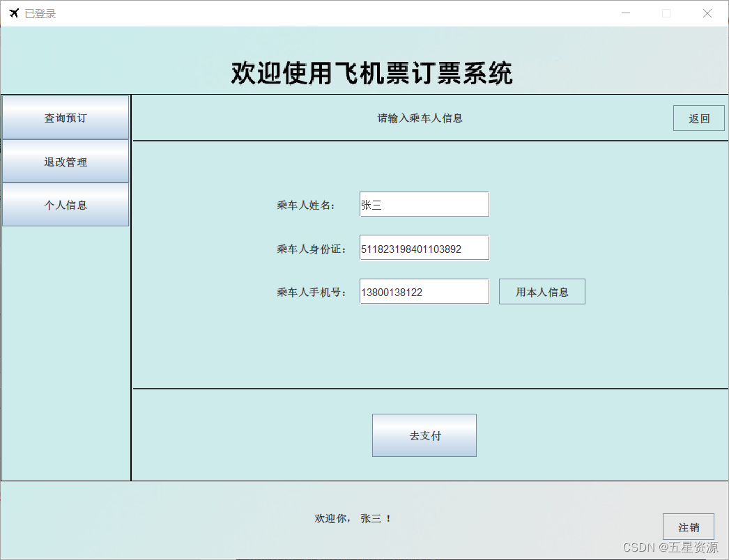The width and height of the screenshot is (729, 560).
Task: Click the 请输入乘车人信息 heading text
Action: [x=420, y=118]
